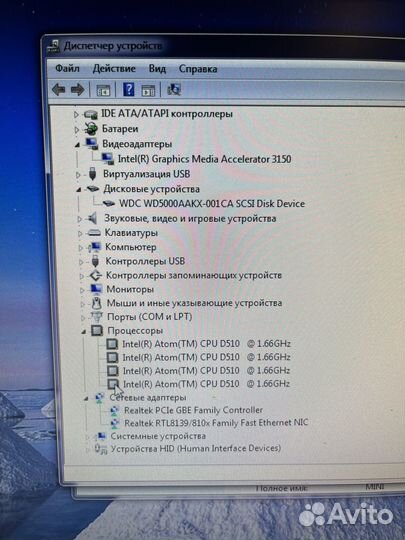Open the Действие menu

click(x=114, y=69)
